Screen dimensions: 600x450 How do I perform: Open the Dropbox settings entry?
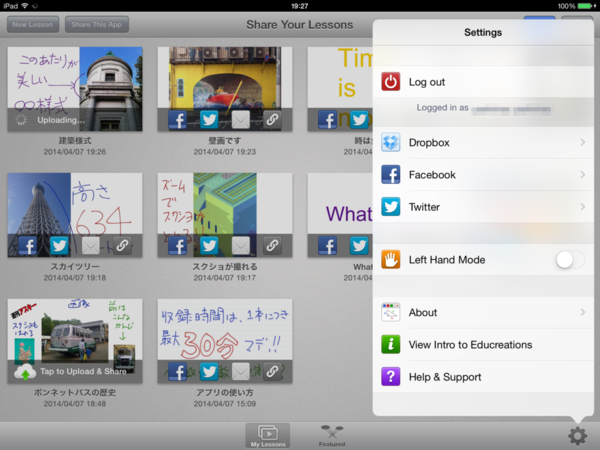(x=483, y=142)
